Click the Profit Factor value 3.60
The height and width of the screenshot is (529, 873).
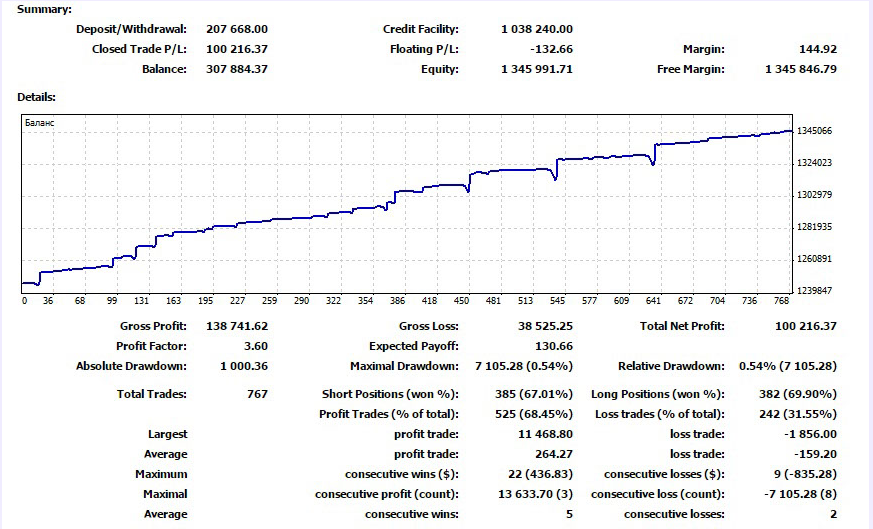[x=256, y=346]
